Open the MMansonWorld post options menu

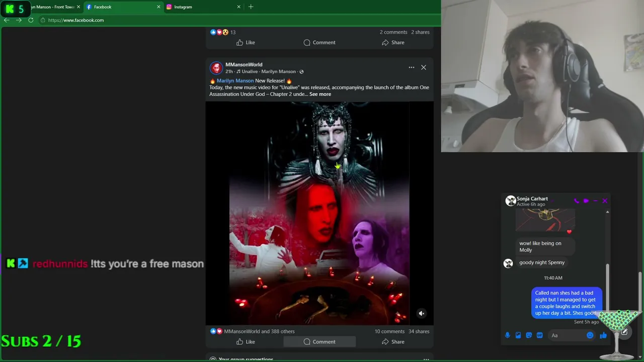click(412, 67)
